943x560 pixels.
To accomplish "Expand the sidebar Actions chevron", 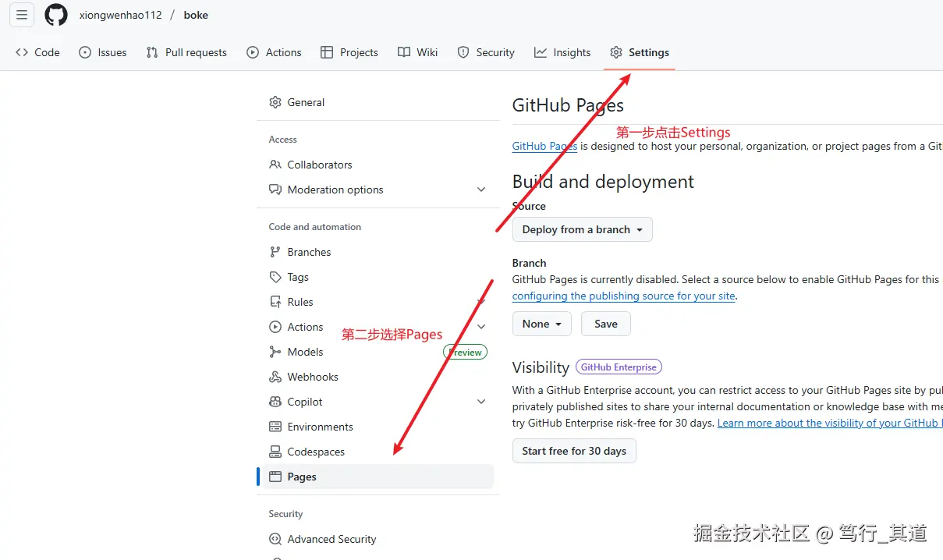I will [481, 327].
